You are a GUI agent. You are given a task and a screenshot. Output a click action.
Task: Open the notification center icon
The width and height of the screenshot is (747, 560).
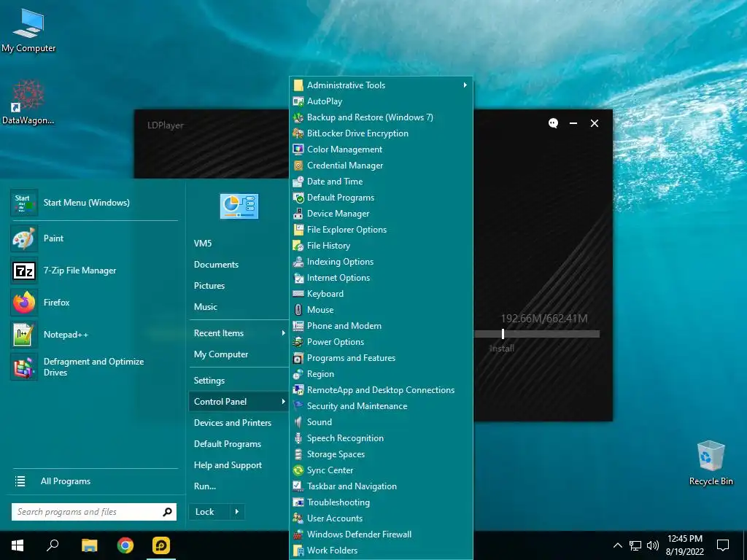click(723, 545)
